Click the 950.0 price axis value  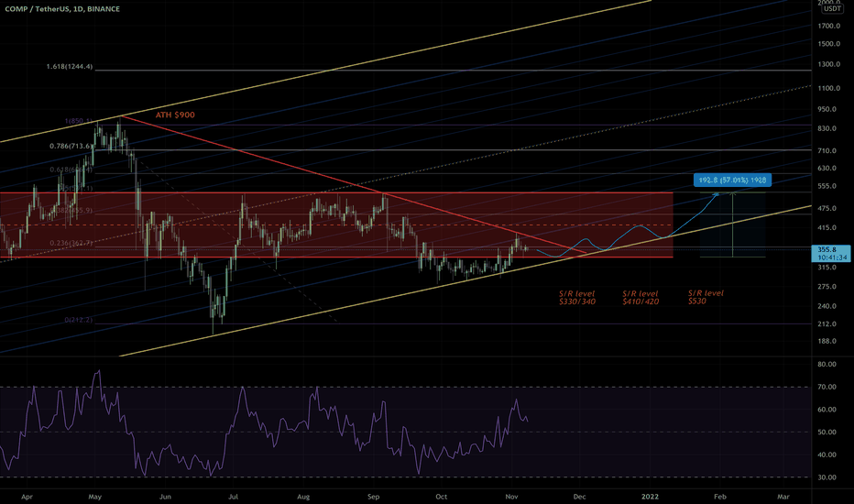[827, 109]
